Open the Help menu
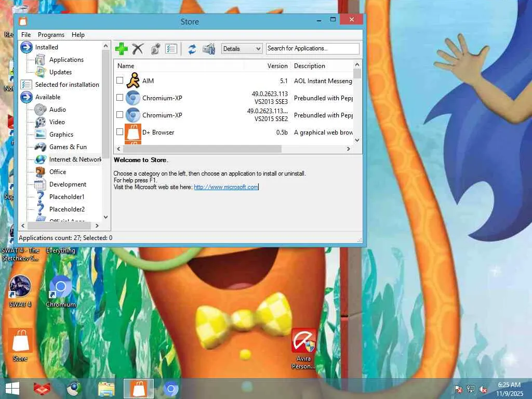 [x=78, y=35]
